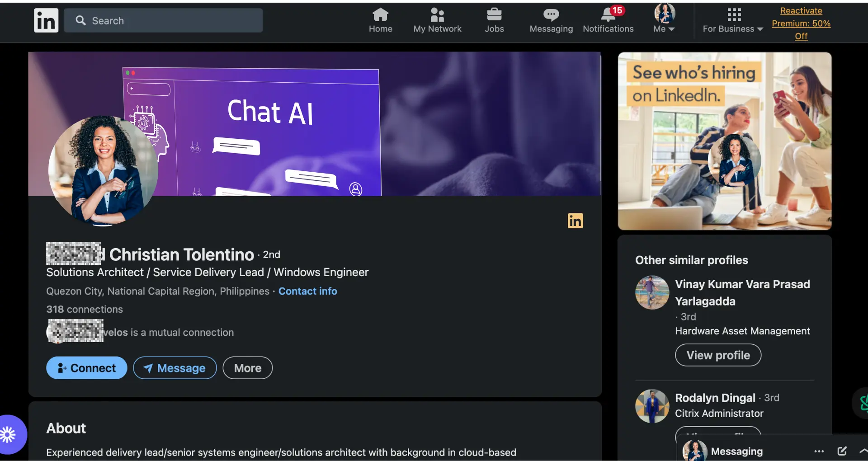Open Contact info link
This screenshot has height=461, width=868.
click(307, 291)
